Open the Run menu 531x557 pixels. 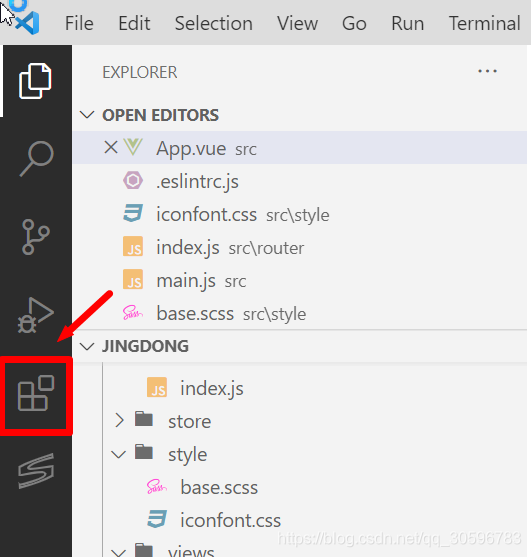(x=408, y=23)
